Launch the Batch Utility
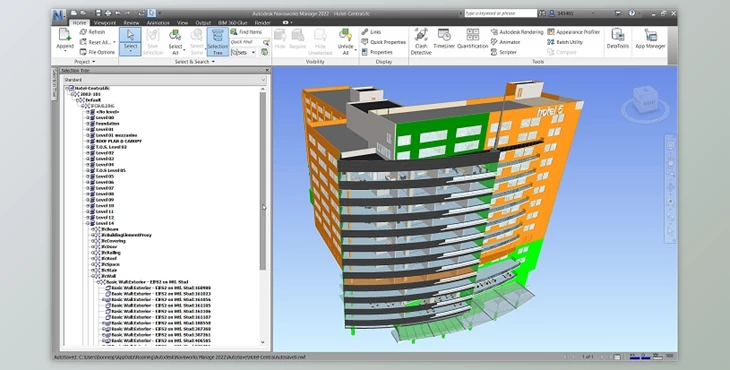 [565, 42]
